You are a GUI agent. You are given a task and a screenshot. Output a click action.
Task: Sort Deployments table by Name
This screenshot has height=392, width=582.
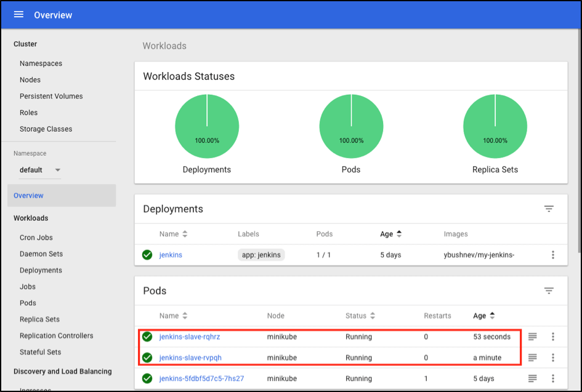tap(173, 234)
